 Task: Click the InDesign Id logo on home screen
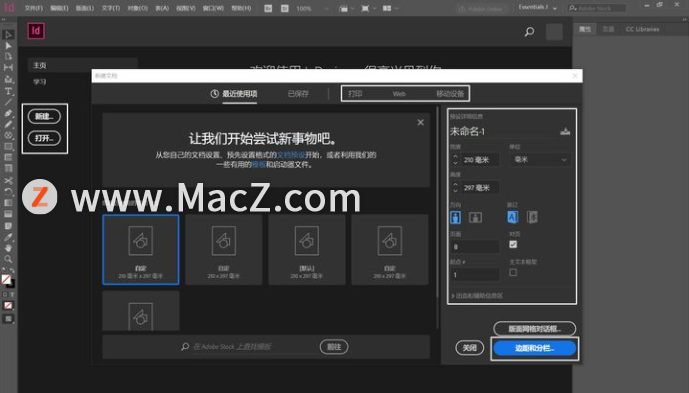click(36, 31)
